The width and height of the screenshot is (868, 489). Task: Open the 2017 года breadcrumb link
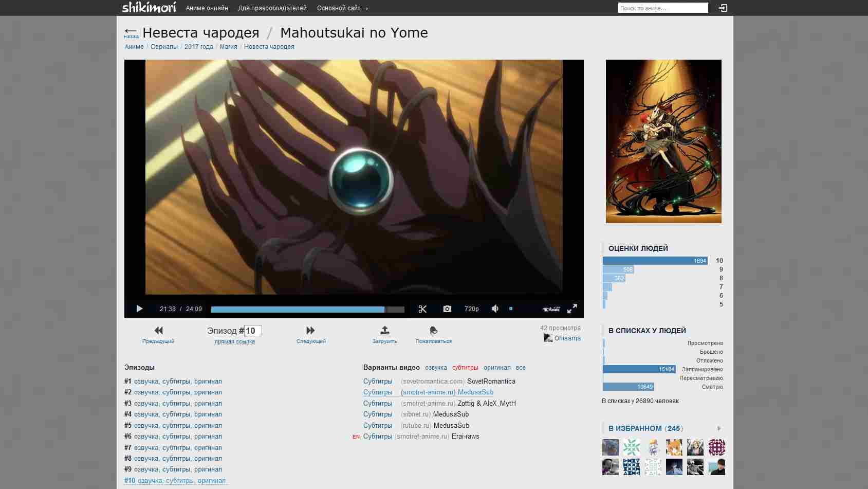coord(199,47)
